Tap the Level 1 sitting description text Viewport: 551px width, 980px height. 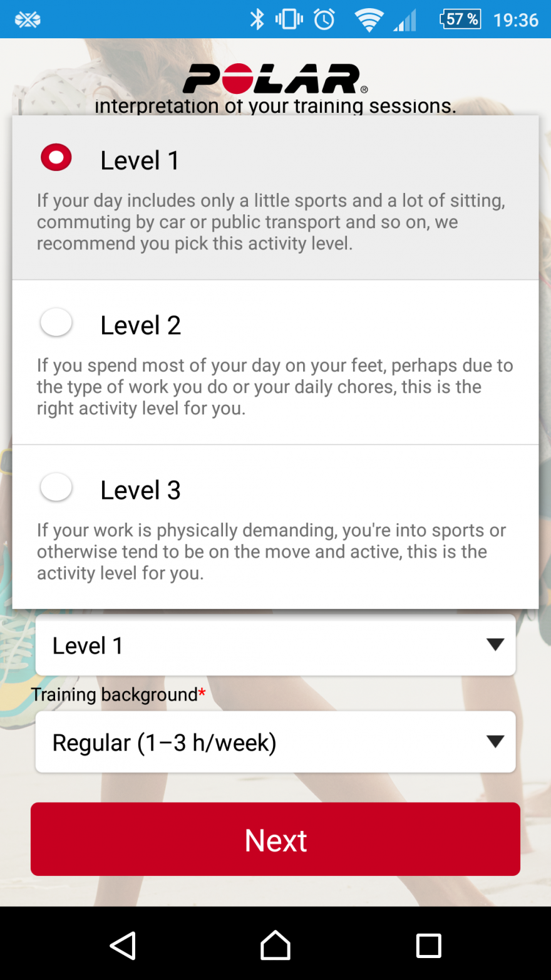[x=271, y=222]
